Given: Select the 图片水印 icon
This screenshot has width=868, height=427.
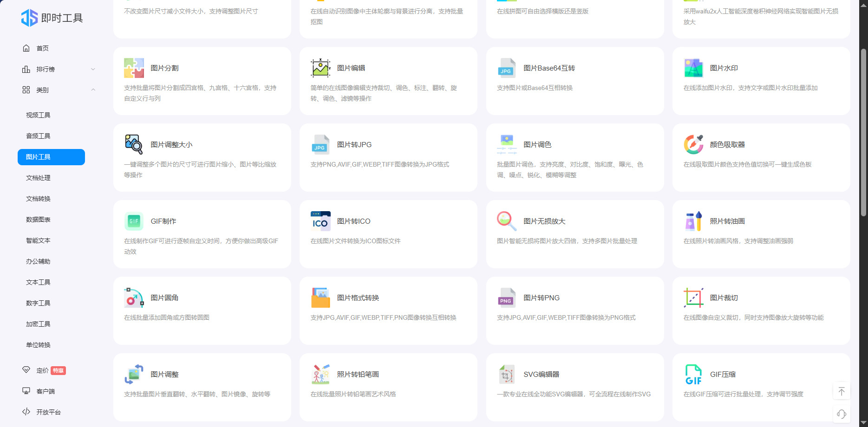Looking at the screenshot, I should 693,68.
